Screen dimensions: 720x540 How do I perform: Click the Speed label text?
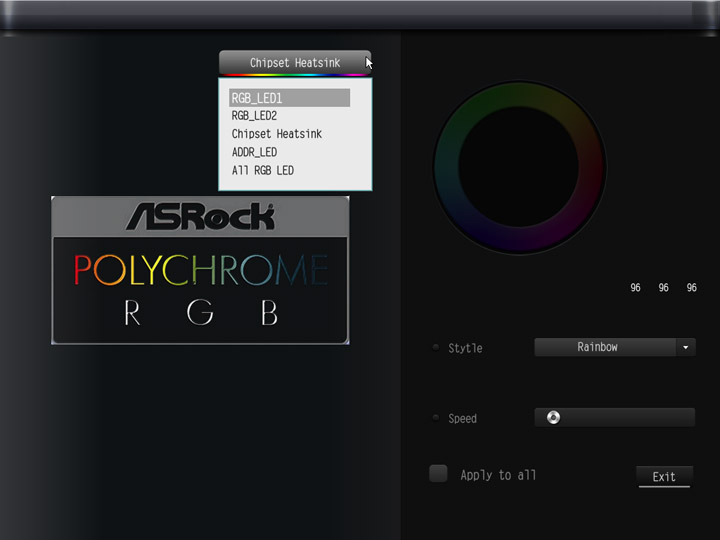tap(462, 419)
